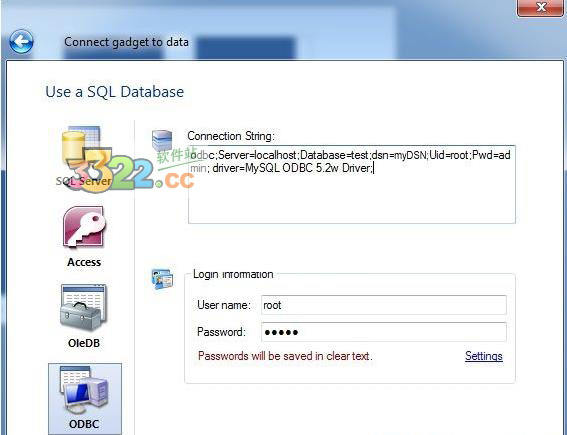The width and height of the screenshot is (567, 435).
Task: Focus the User name field
Action: (x=384, y=305)
